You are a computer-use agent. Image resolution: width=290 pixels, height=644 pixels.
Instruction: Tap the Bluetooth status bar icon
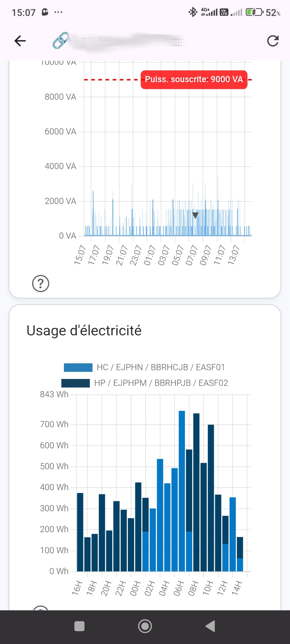[192, 12]
